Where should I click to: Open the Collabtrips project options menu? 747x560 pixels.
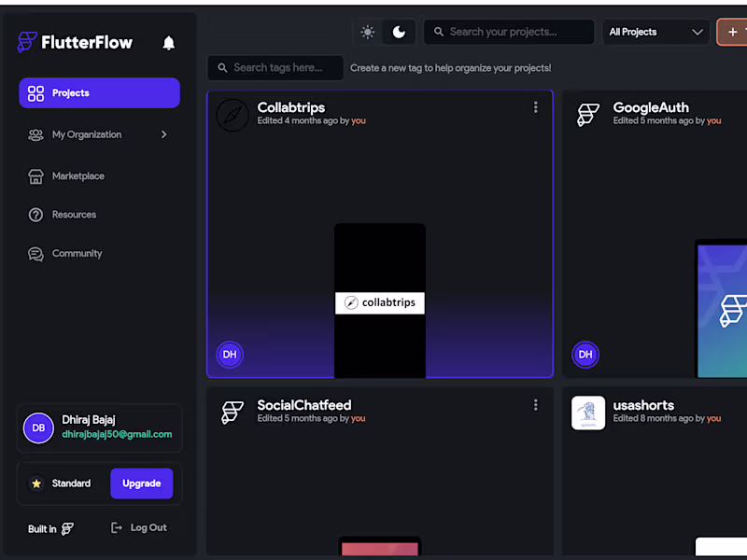(536, 107)
